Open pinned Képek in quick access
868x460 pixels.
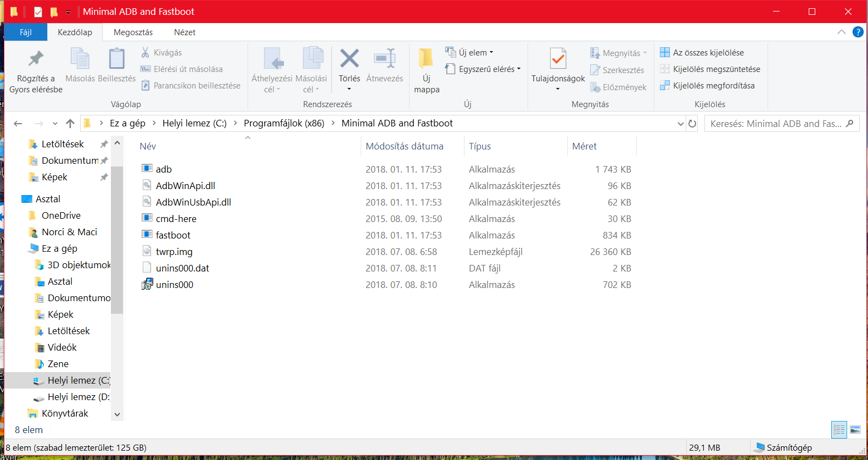point(54,177)
